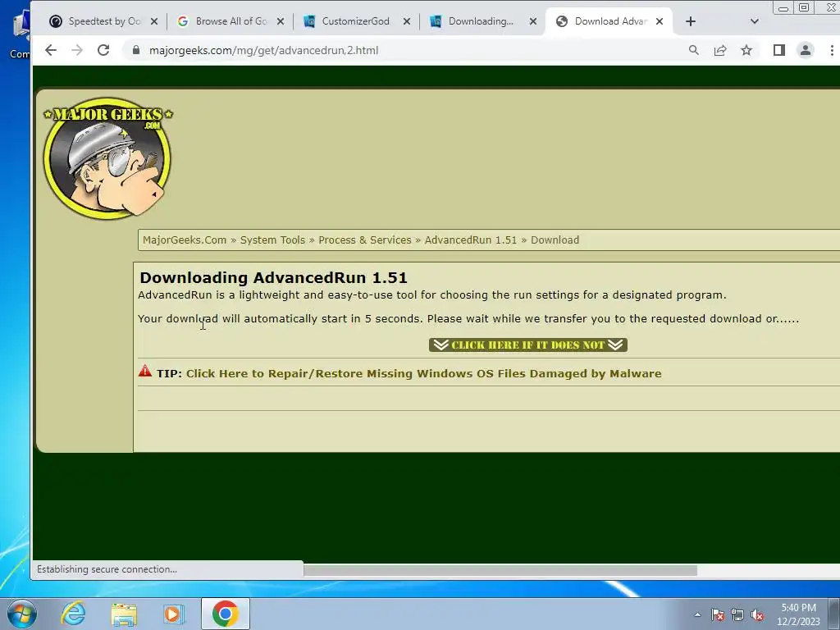Click the forward navigation arrow

pos(77,50)
